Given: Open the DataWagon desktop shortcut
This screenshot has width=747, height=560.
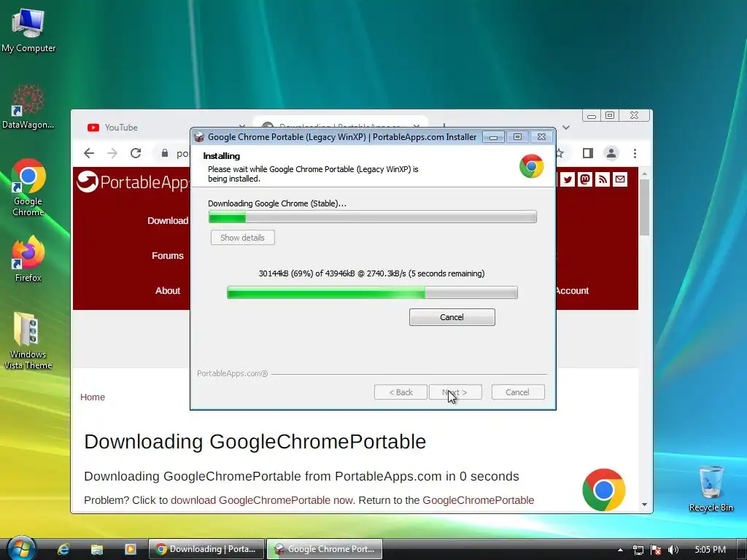Looking at the screenshot, I should 28,106.
